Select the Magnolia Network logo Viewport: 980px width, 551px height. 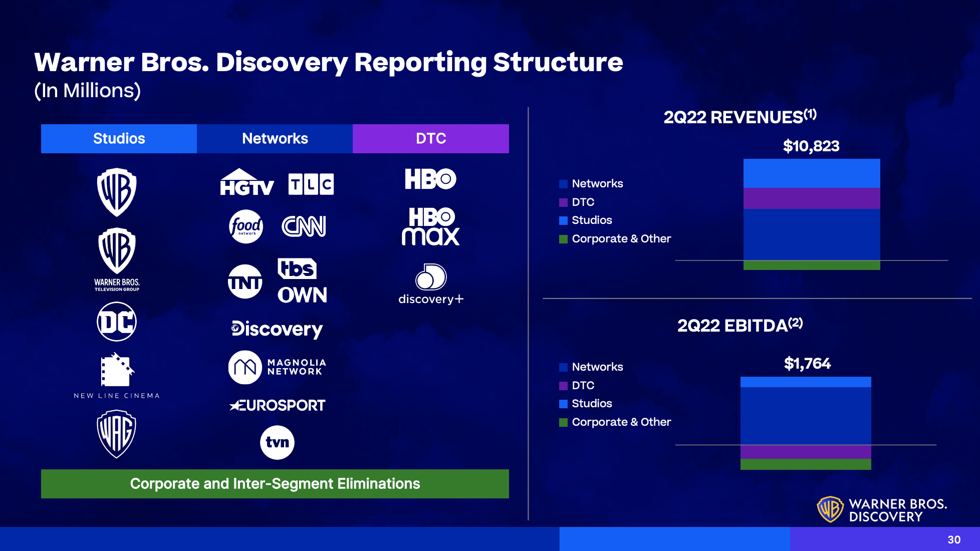tap(277, 367)
